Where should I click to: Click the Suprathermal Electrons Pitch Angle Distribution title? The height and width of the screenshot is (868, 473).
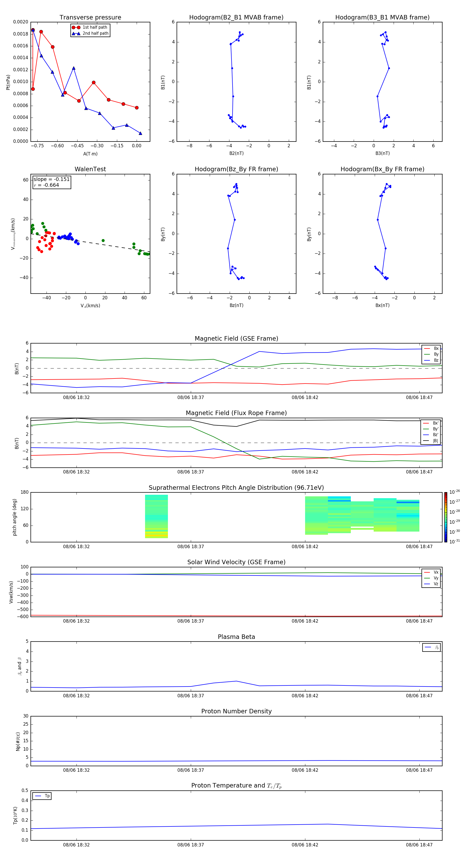pyautogui.click(x=236, y=488)
